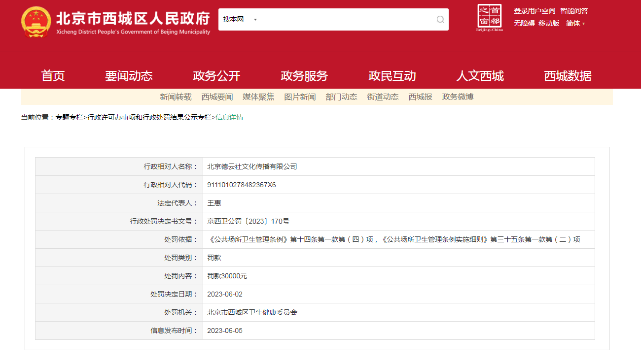Click the 行政许可办事项和行政处罚结果公示专栏 breadcrumb
The height and width of the screenshot is (364, 641).
point(149,117)
